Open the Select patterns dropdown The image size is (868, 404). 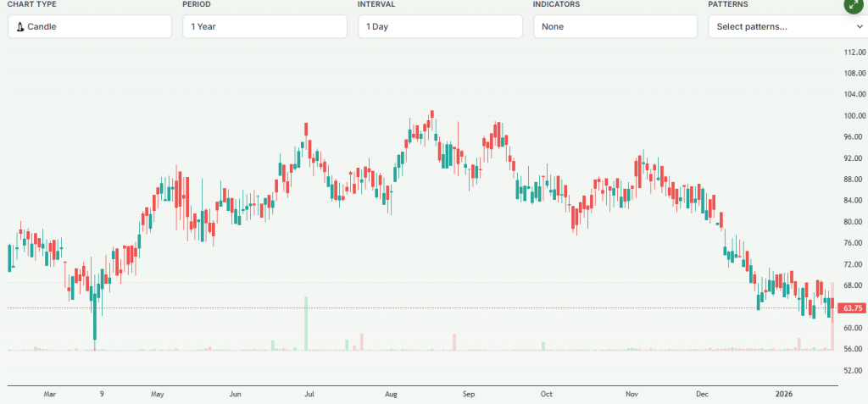788,26
